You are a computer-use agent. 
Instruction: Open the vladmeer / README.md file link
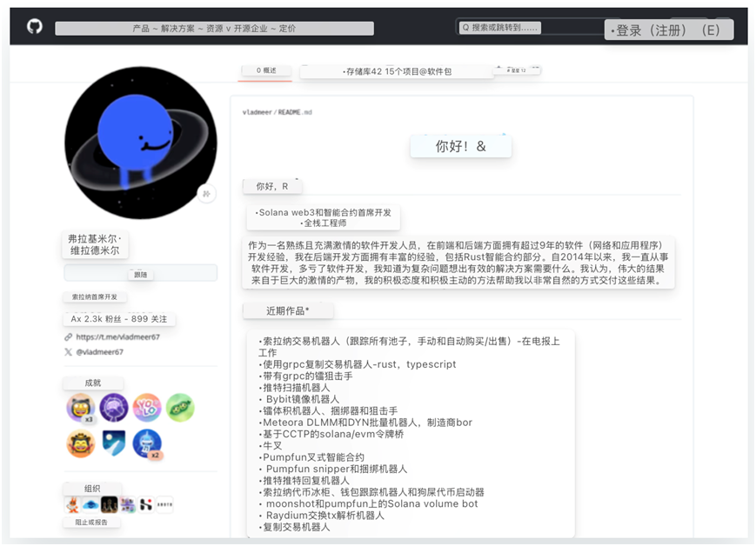click(278, 112)
